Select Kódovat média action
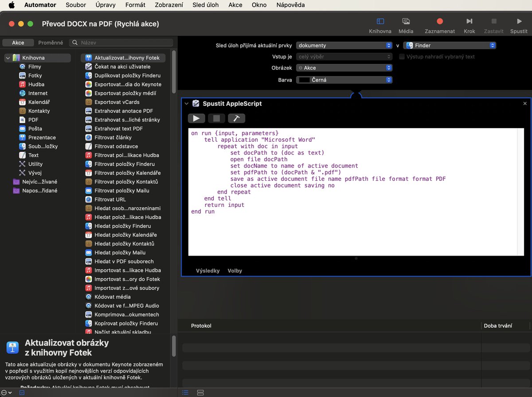This screenshot has width=532, height=397. 123,297
